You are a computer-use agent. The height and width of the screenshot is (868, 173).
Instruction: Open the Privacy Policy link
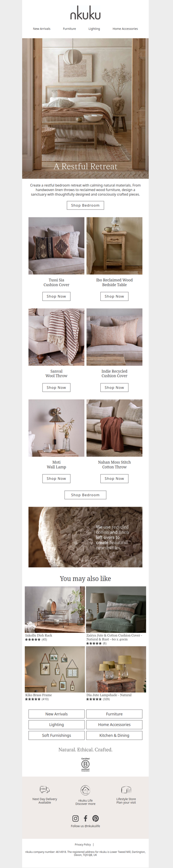tap(83, 845)
